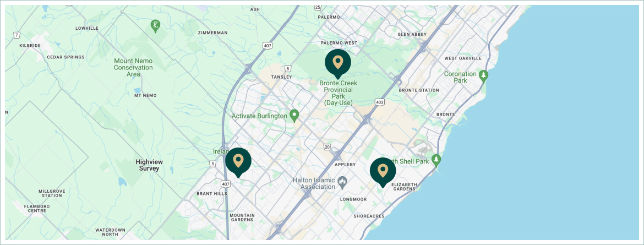Open the location pin near Elizabeth Gardens
Image resolution: width=644 pixels, height=245 pixels.
(x=383, y=172)
